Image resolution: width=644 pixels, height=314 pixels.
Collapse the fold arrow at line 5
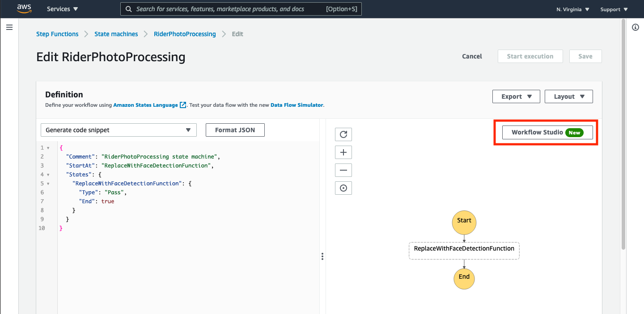[48, 184]
